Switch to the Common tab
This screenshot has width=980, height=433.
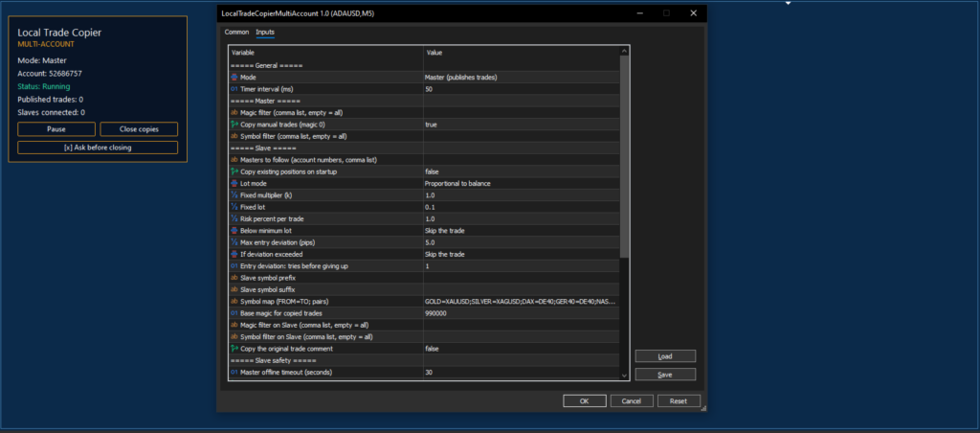point(237,32)
